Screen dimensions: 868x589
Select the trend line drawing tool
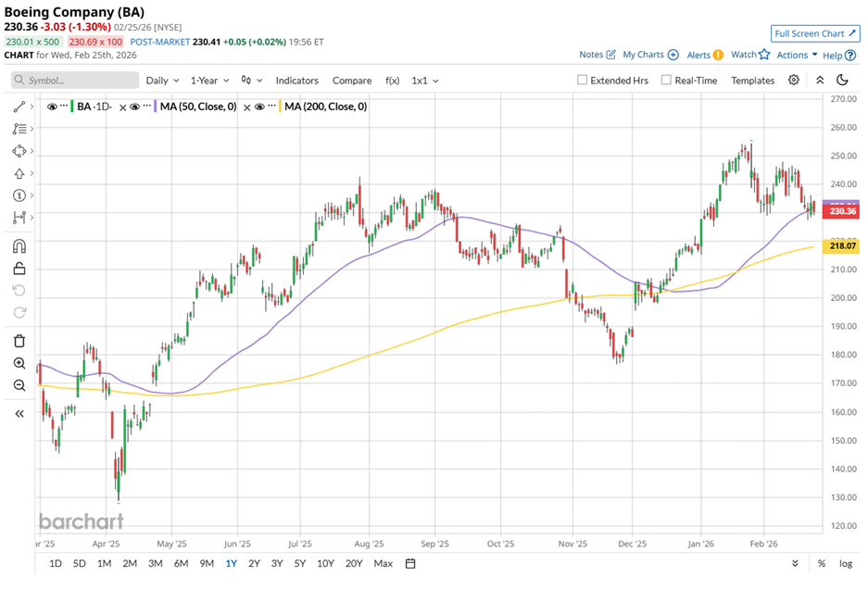[19, 108]
